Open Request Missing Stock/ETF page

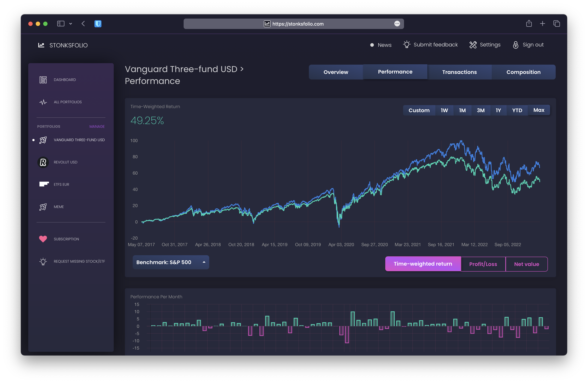[79, 261]
